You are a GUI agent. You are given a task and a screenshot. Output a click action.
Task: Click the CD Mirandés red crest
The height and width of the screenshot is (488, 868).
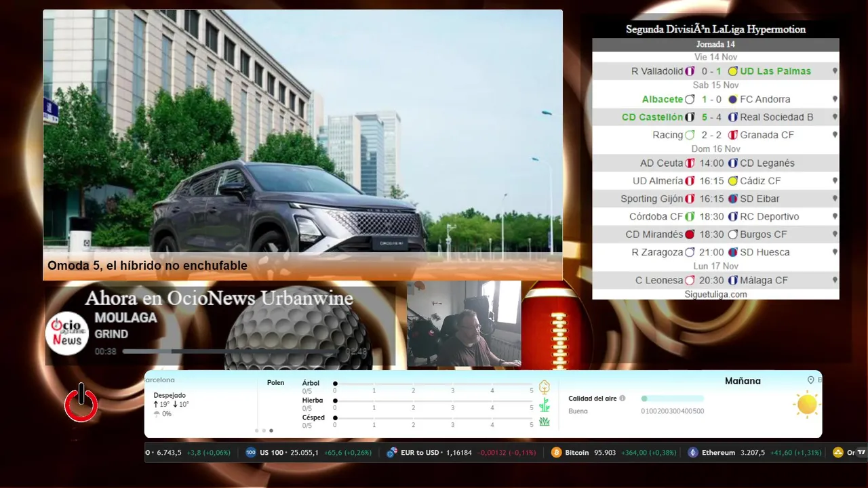[690, 235]
